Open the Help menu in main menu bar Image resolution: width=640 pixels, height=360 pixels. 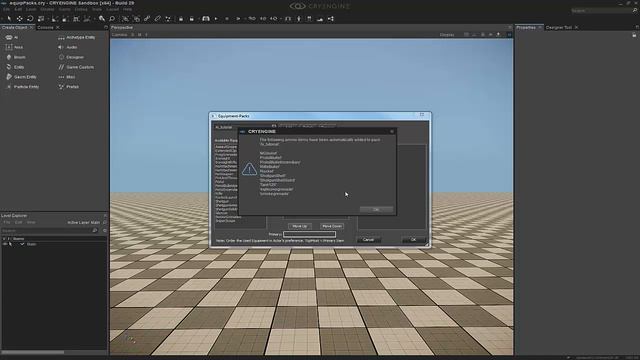(128, 9)
